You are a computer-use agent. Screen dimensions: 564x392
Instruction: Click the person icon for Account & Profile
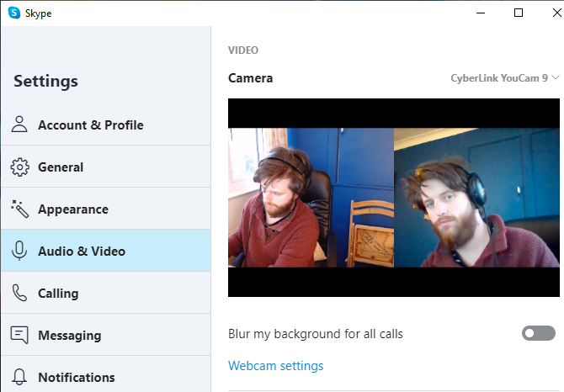coord(19,124)
